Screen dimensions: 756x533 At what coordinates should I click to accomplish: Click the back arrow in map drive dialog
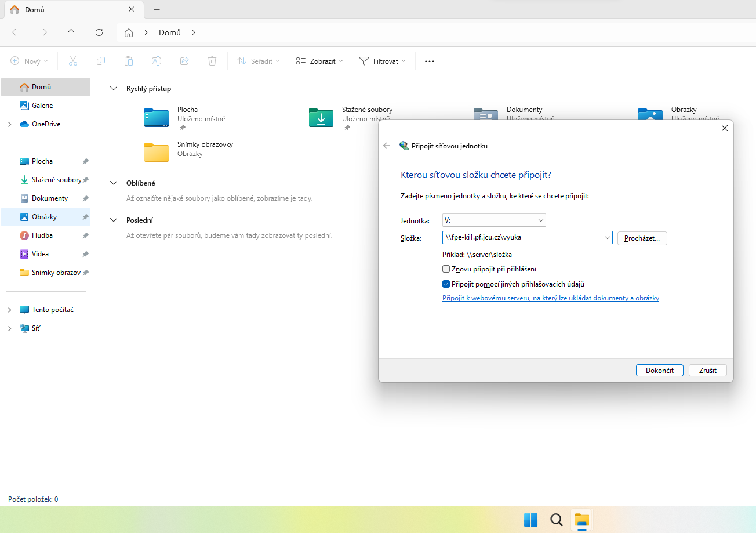click(x=387, y=146)
